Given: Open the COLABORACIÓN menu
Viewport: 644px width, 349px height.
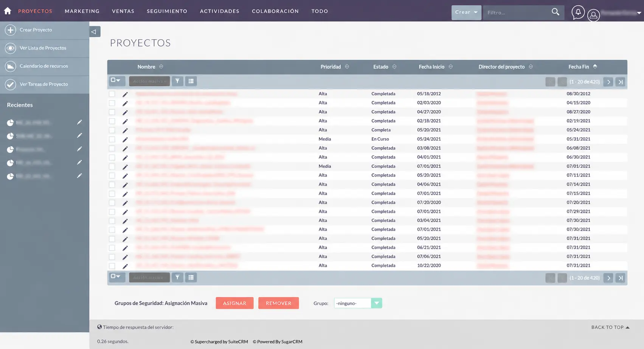Looking at the screenshot, I should coord(275,11).
